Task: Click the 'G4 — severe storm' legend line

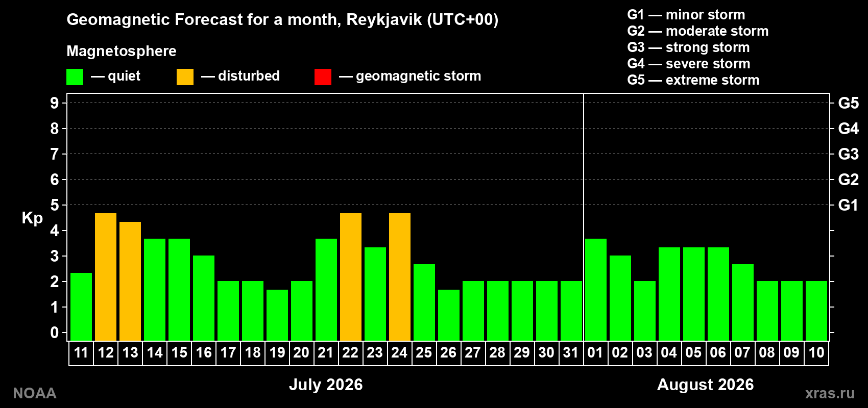Action: coord(689,64)
